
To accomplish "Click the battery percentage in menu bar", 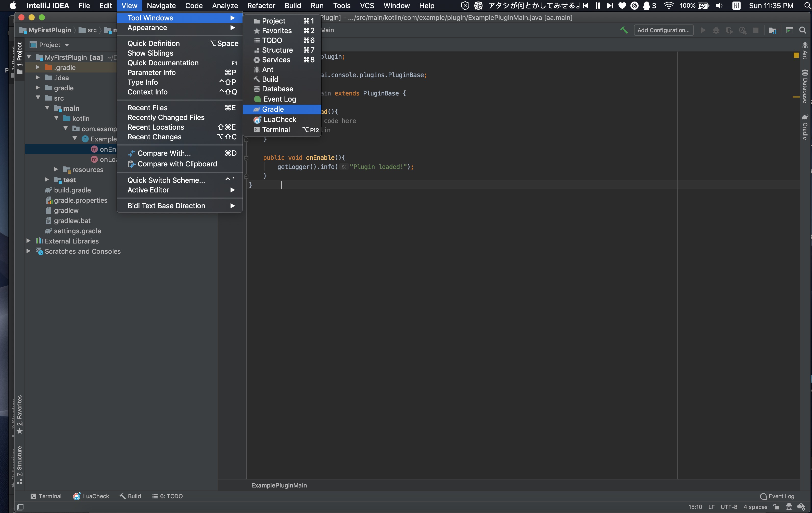I will (687, 5).
